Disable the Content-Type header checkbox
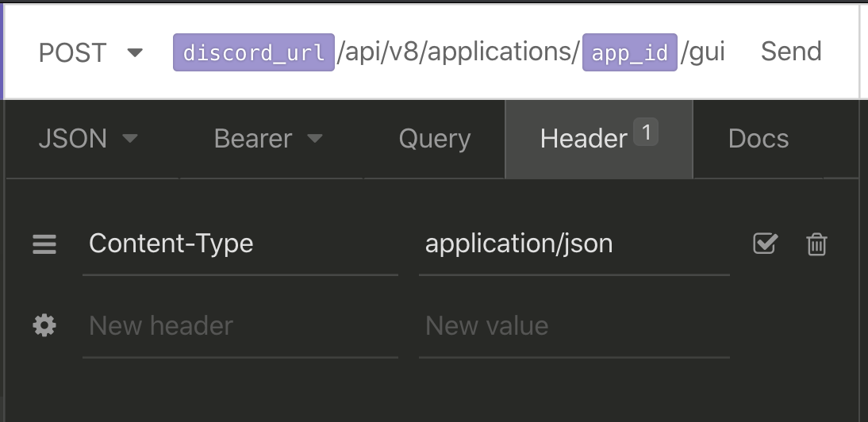 (766, 244)
